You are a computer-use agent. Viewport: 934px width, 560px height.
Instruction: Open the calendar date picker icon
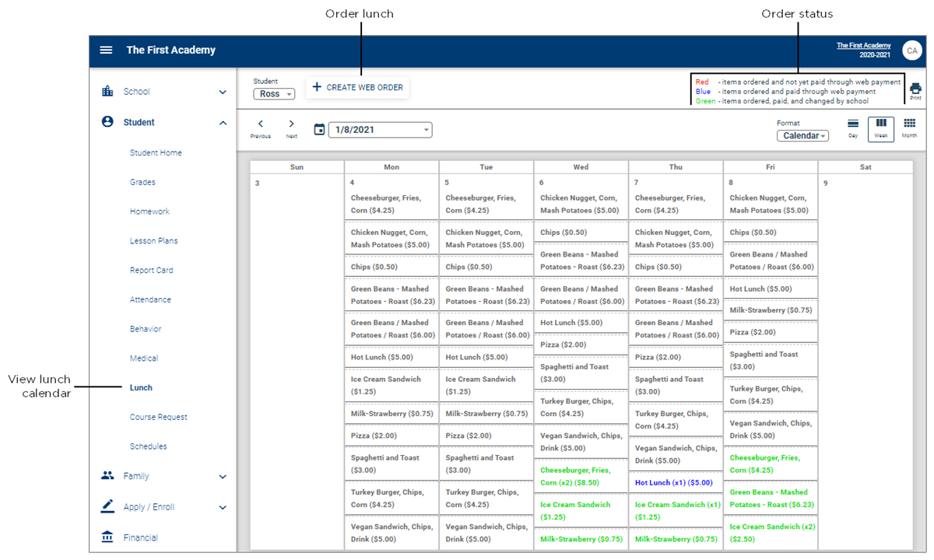point(319,129)
